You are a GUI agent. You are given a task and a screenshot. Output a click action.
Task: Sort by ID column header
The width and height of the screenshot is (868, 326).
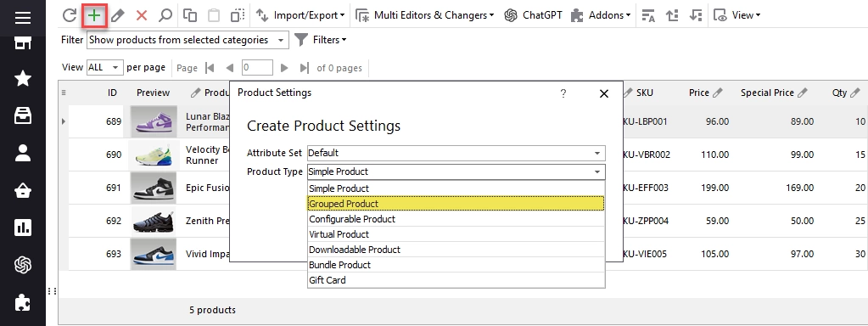(x=112, y=93)
